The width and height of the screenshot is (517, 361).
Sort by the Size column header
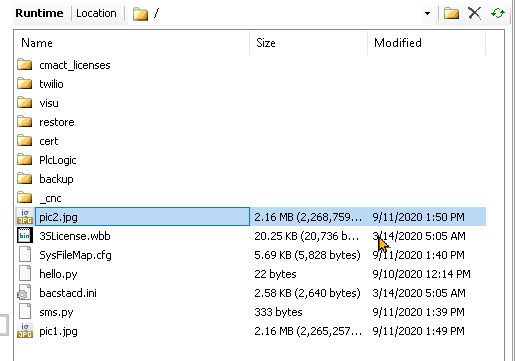point(309,43)
